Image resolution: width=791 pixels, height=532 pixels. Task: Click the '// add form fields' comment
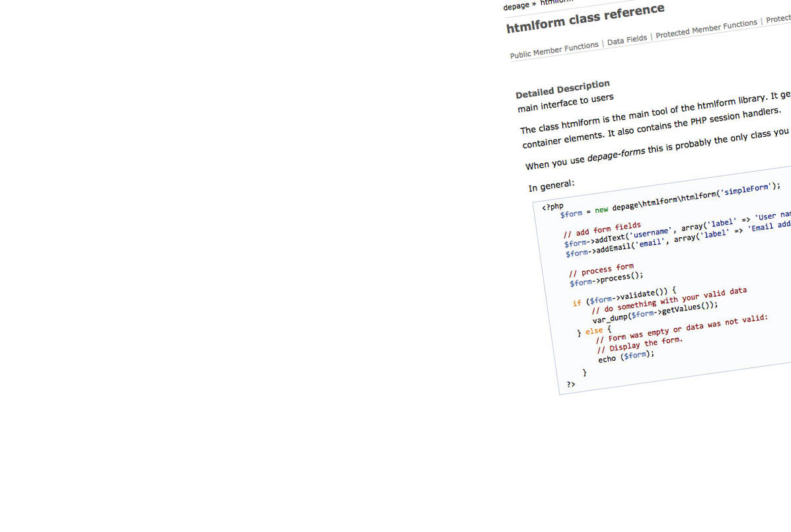(x=602, y=229)
